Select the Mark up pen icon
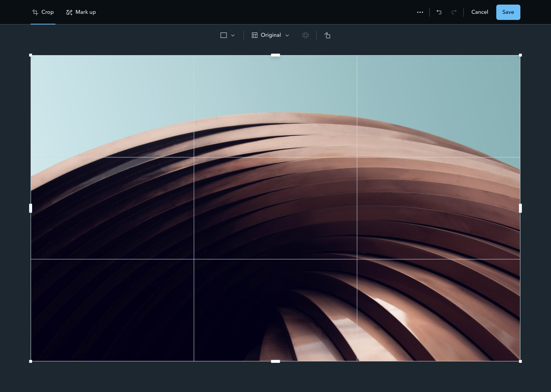 [69, 12]
